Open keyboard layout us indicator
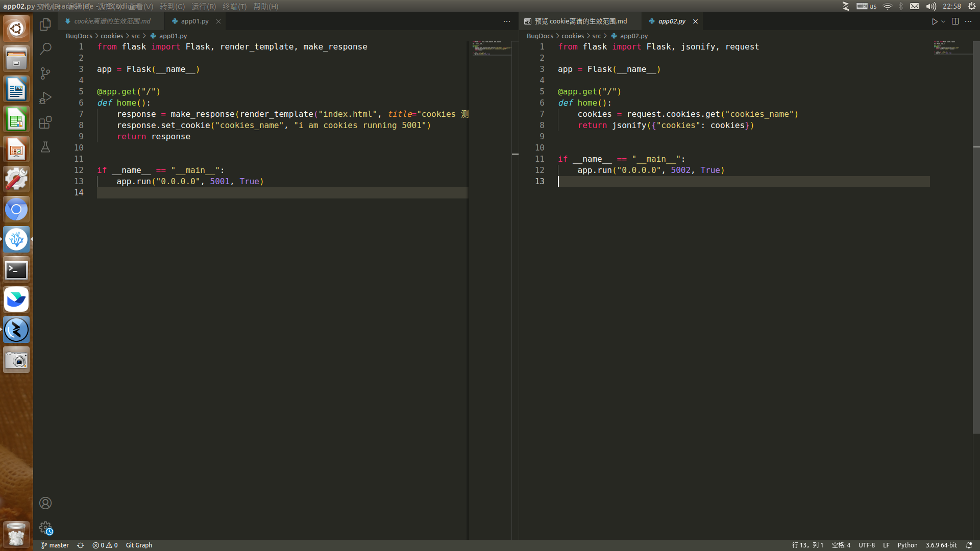Screen dimensions: 980x551 866,6
